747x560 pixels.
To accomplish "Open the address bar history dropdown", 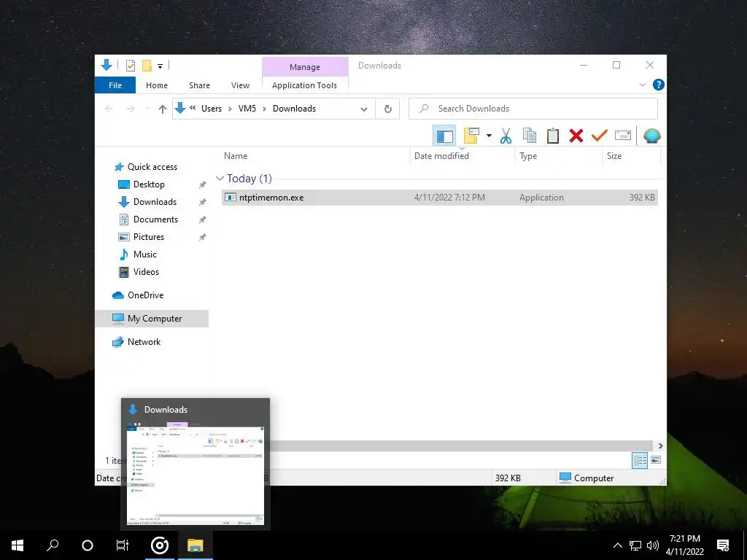I will pyautogui.click(x=364, y=109).
